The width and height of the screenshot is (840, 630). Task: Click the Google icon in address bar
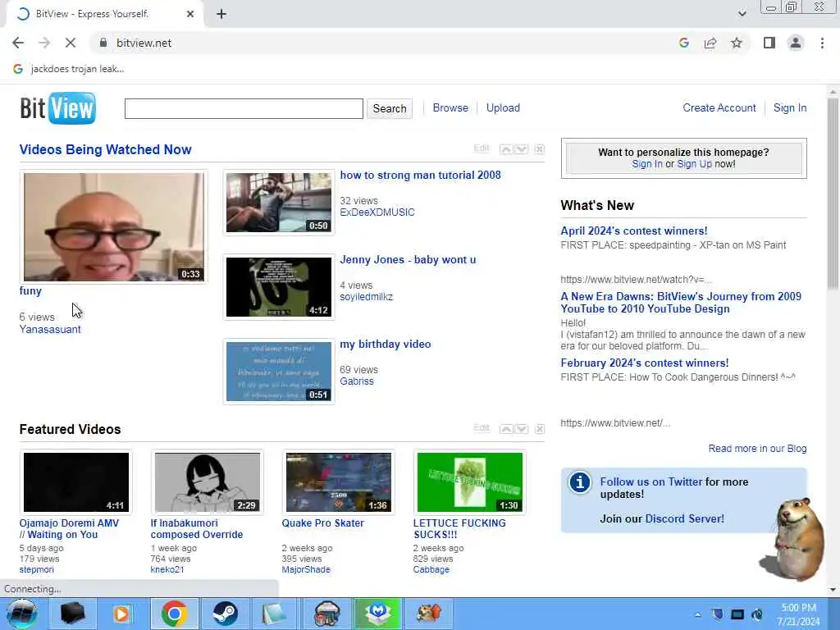[x=683, y=43]
